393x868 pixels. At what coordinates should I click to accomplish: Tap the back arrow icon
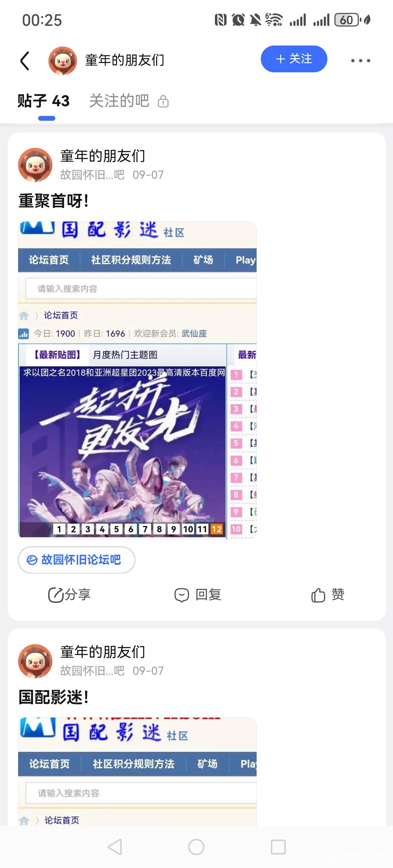[x=25, y=61]
